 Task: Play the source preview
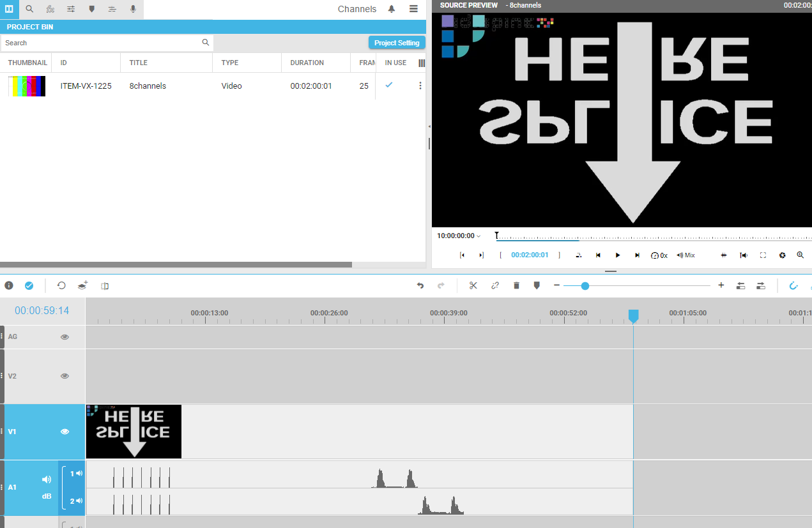tap(618, 255)
